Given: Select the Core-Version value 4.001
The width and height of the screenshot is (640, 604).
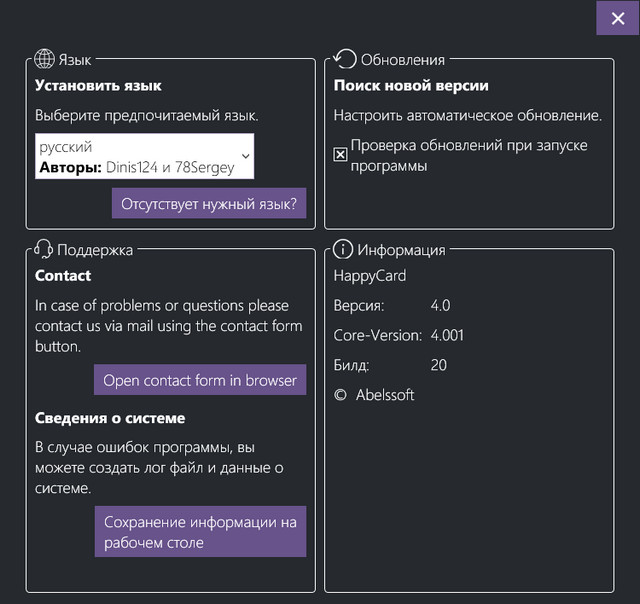Looking at the screenshot, I should point(447,335).
